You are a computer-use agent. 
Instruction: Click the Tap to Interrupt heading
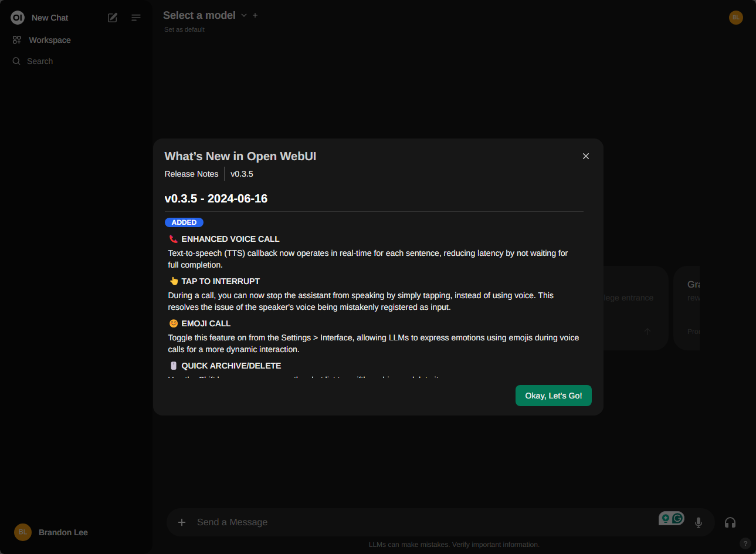click(x=221, y=281)
